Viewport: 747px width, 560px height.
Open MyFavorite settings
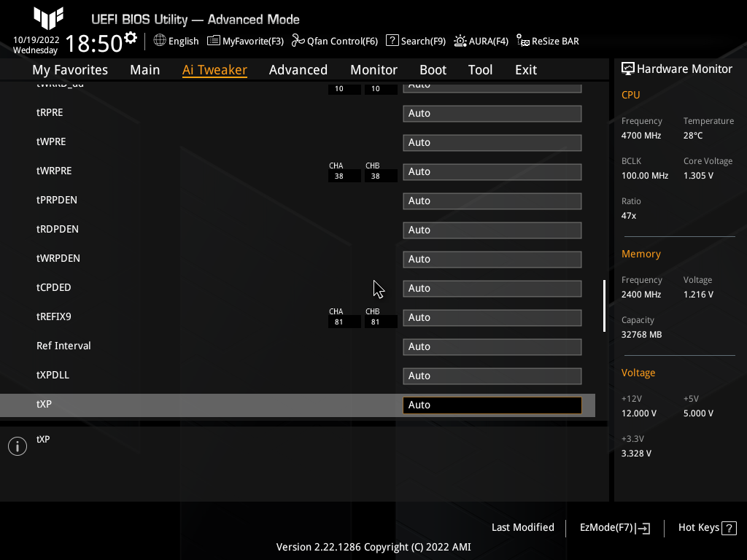pyautogui.click(x=245, y=41)
